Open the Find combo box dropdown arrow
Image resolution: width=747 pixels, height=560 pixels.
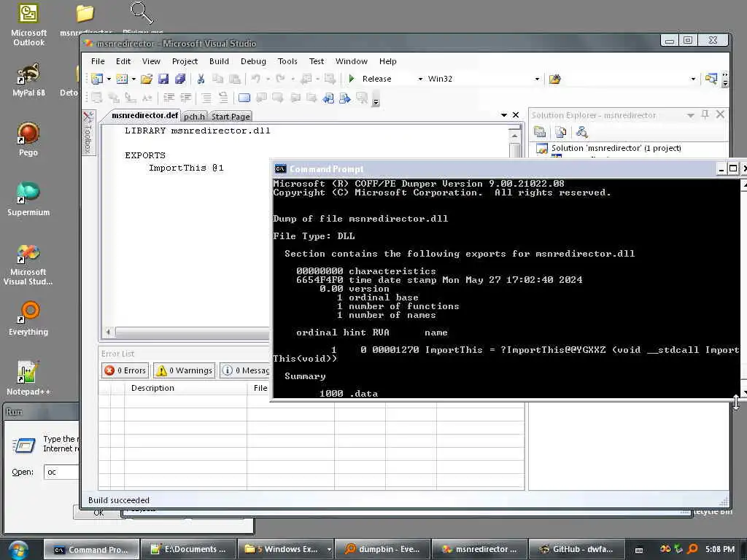[693, 79]
